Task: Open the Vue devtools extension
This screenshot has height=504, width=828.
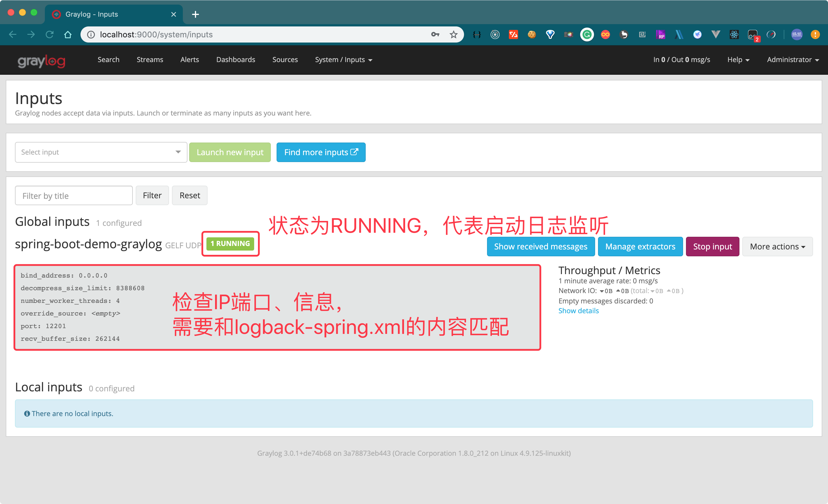Action: (716, 34)
